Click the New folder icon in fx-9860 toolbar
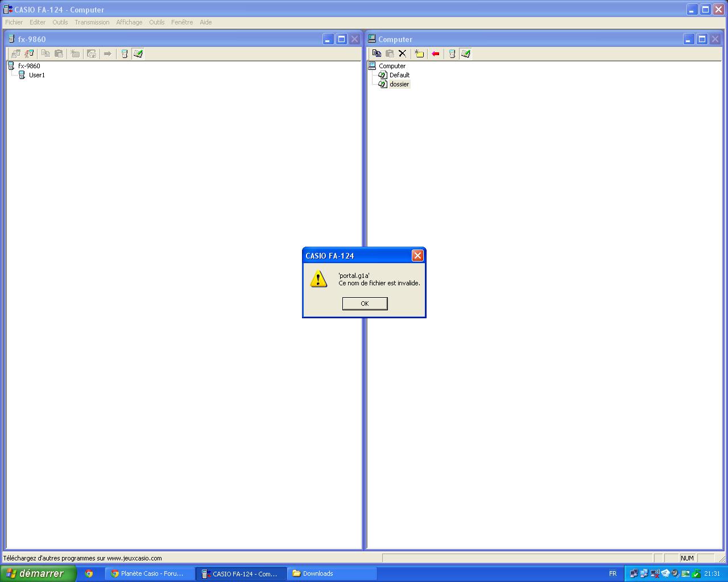 point(75,53)
